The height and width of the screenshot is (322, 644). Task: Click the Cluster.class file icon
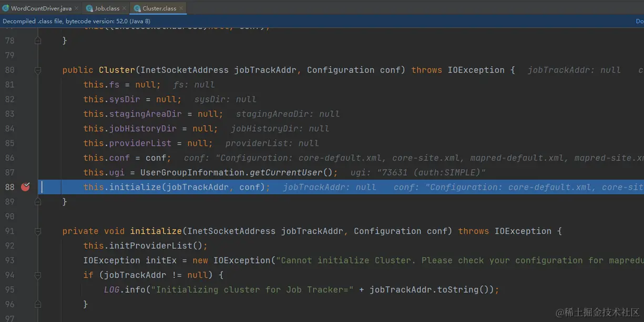tap(136, 8)
